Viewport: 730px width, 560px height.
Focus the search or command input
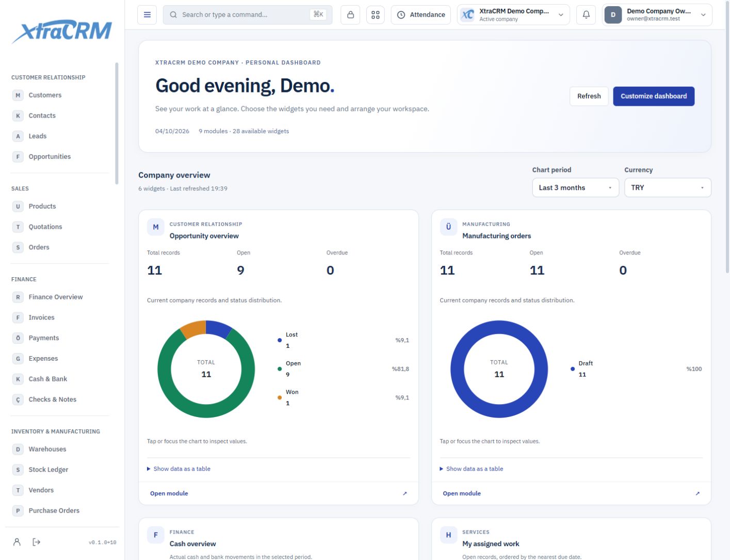click(x=248, y=15)
